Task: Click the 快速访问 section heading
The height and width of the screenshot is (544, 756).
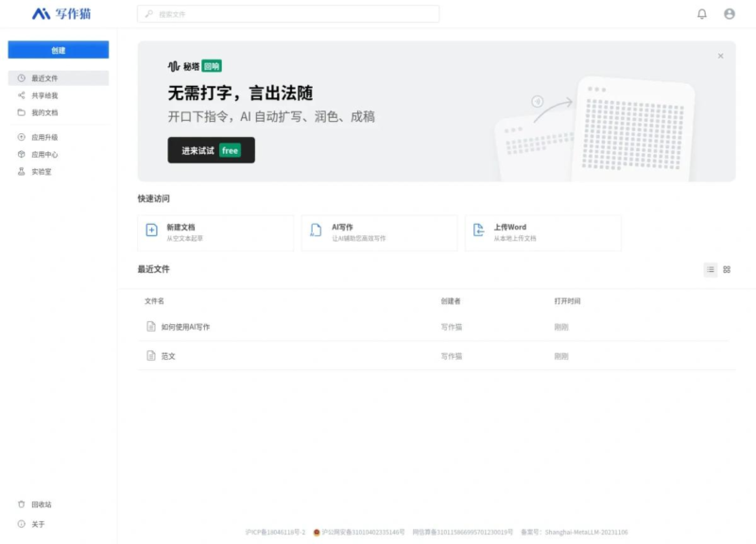Action: tap(154, 198)
